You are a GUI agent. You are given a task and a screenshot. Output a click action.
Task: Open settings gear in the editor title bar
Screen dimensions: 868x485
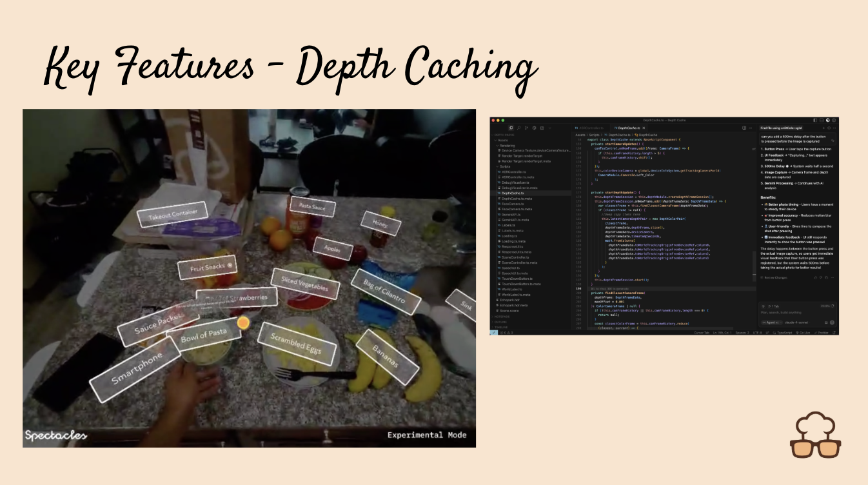click(x=834, y=120)
